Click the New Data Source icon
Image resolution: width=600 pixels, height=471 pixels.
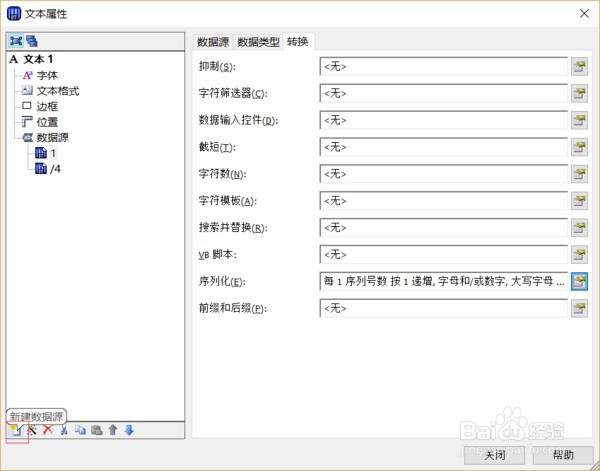[x=16, y=431]
